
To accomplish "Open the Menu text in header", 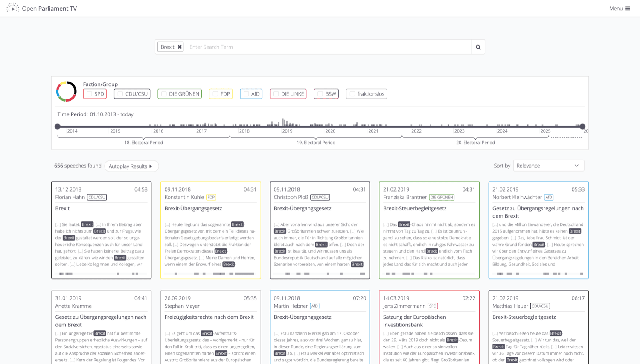I will point(616,9).
